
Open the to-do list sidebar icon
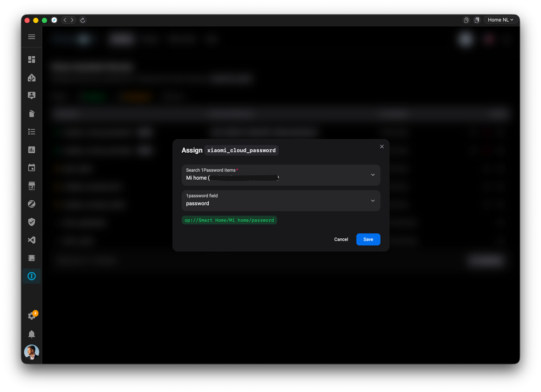click(x=31, y=132)
